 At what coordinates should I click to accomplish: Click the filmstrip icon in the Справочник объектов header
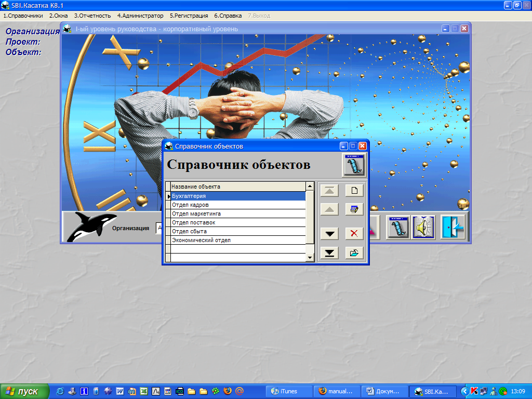(x=354, y=165)
